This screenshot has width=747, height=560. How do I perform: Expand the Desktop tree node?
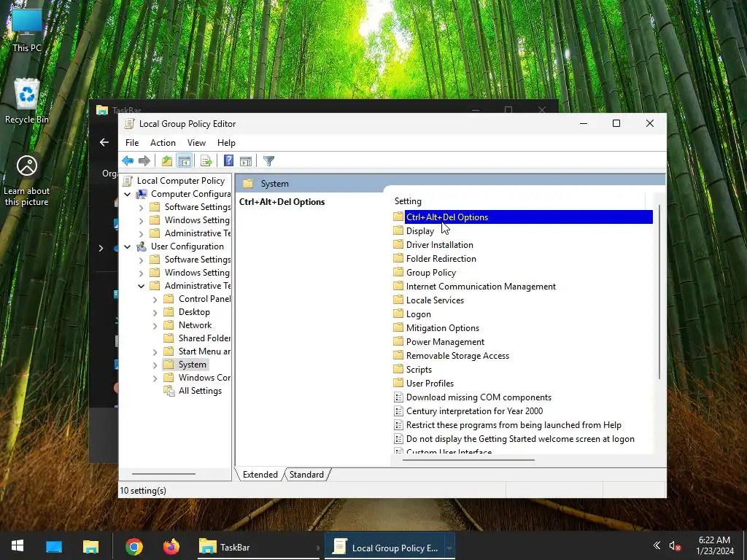(155, 313)
